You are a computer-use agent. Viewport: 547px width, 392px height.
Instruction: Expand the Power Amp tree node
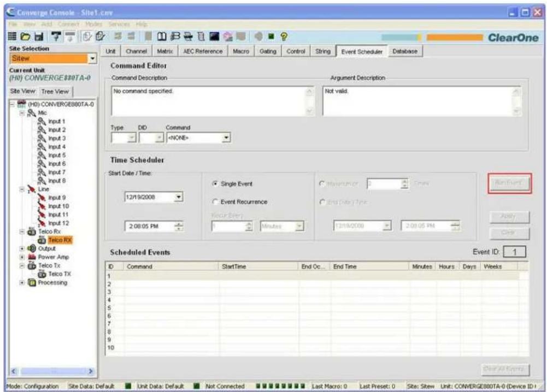click(22, 257)
